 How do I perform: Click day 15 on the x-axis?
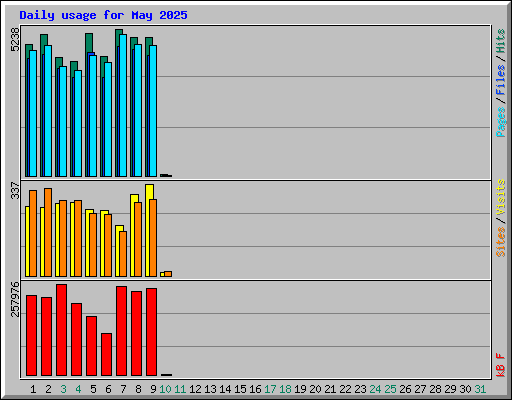240,389
